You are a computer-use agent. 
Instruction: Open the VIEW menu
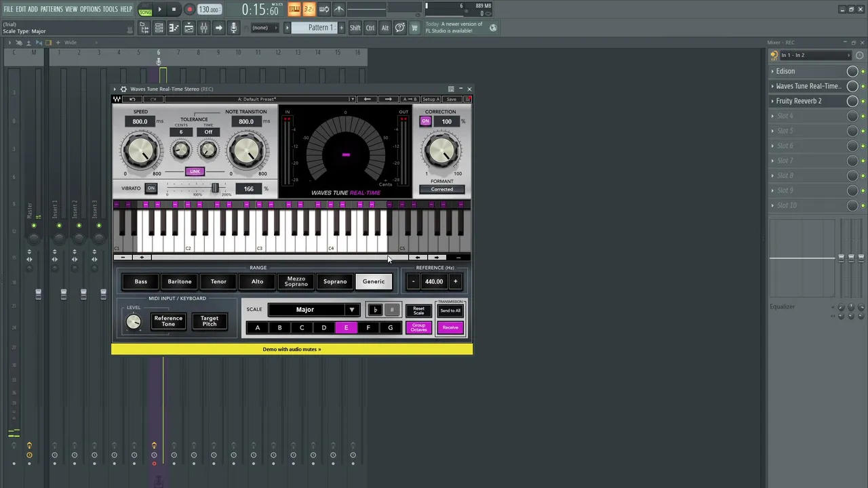(x=71, y=9)
